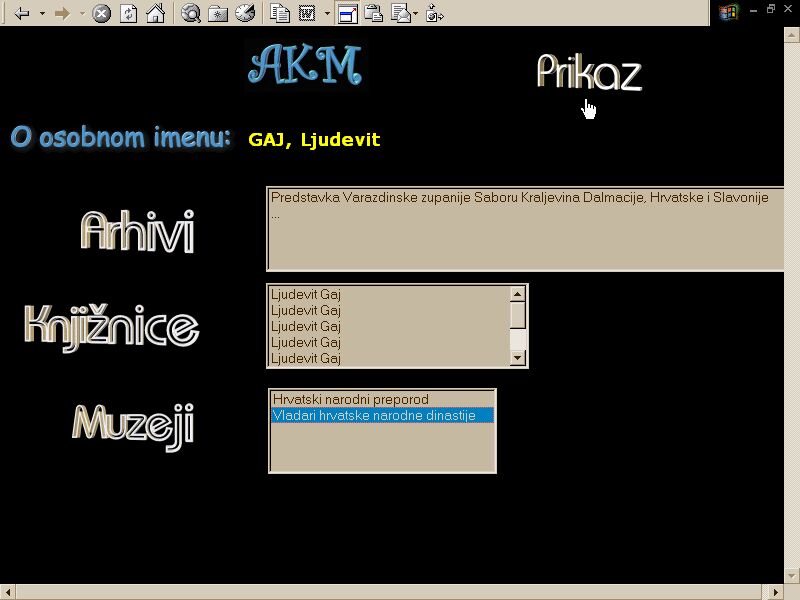Click down arrow of Knjižnice list scrollbar
The width and height of the screenshot is (800, 600).
(x=517, y=358)
